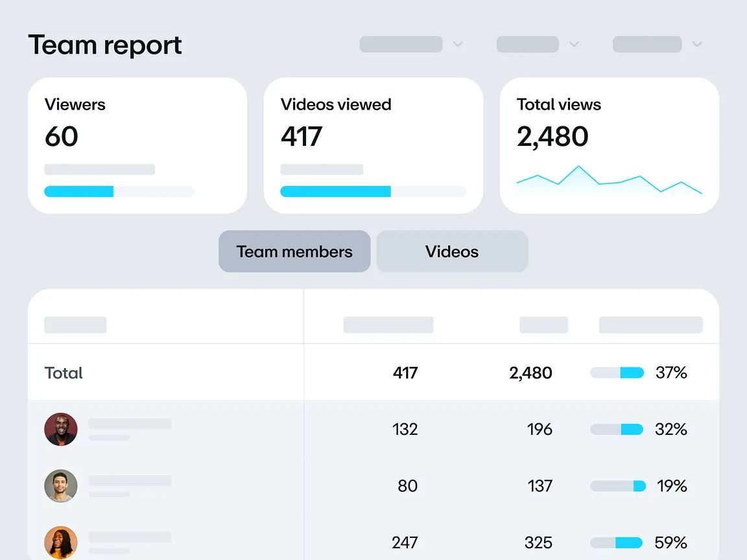The image size is (747, 560).
Task: Switch to the Videos tab
Action: [452, 251]
